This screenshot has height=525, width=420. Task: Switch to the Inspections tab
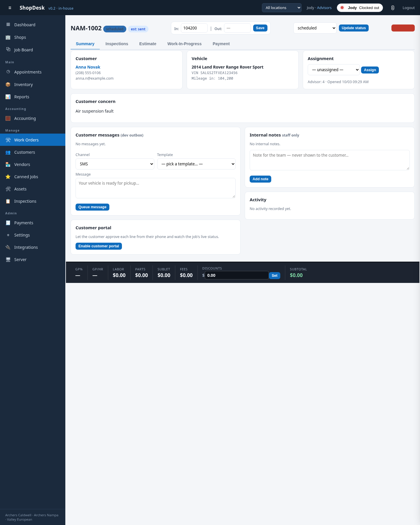pos(117,44)
